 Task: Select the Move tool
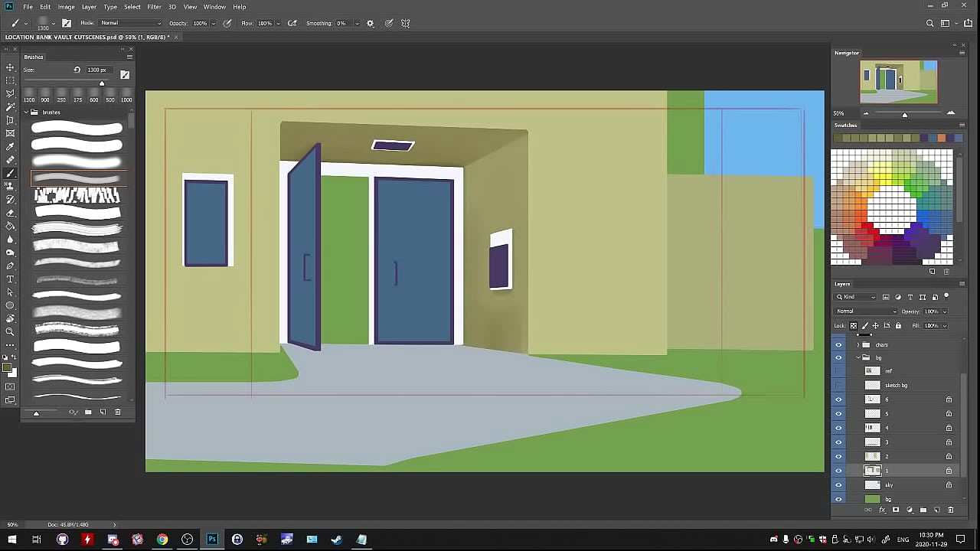pyautogui.click(x=10, y=67)
